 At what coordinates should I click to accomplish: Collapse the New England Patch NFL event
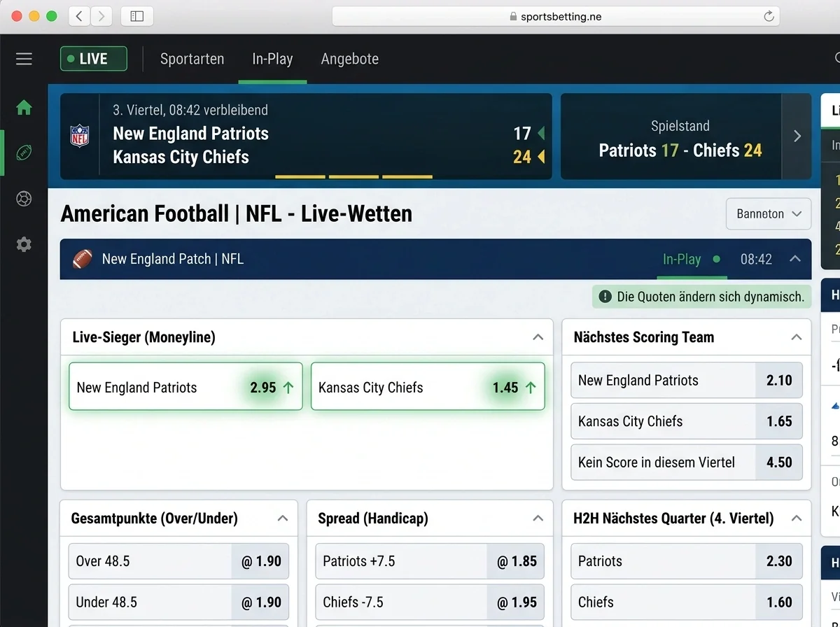tap(795, 259)
